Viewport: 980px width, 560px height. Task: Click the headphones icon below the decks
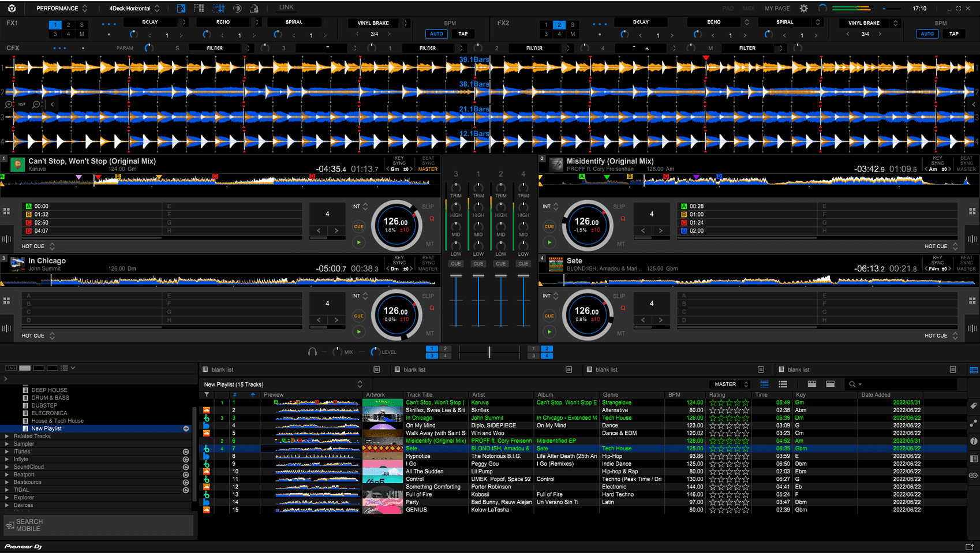[312, 352]
